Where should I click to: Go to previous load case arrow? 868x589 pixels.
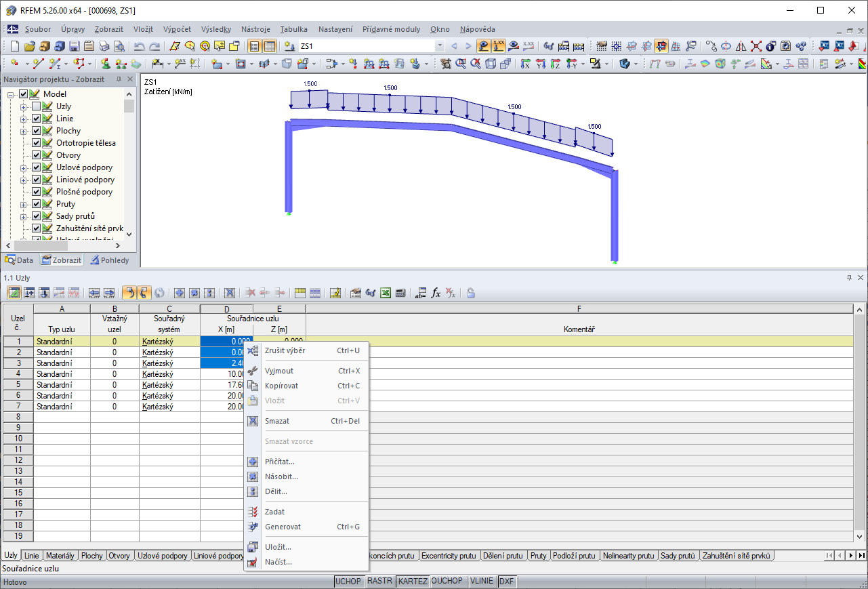point(454,46)
